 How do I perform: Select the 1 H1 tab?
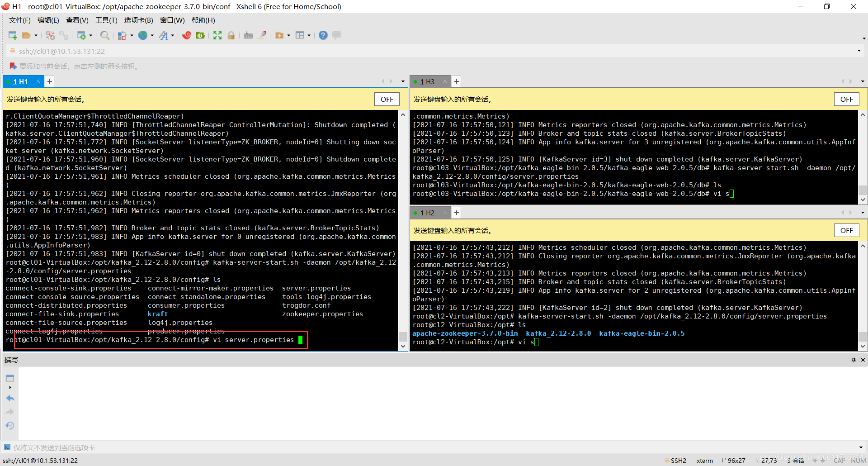tap(20, 81)
